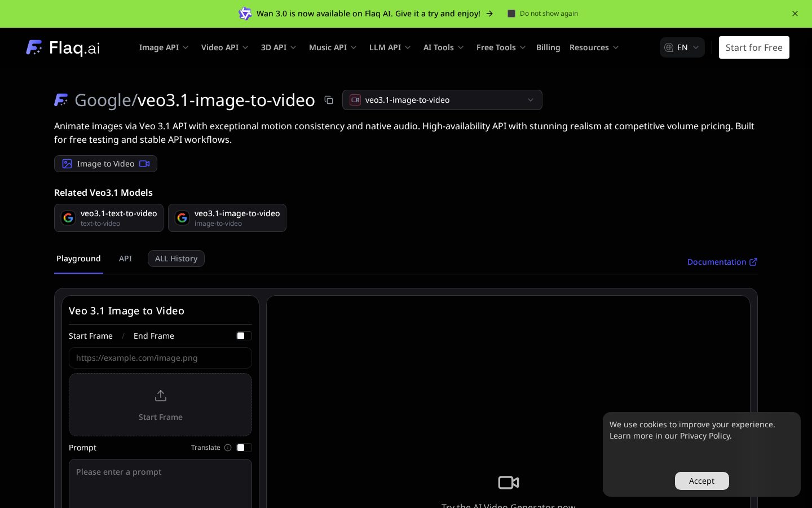Click the external link icon beside Documentation
Viewport: 812px width, 508px height.
pos(753,262)
